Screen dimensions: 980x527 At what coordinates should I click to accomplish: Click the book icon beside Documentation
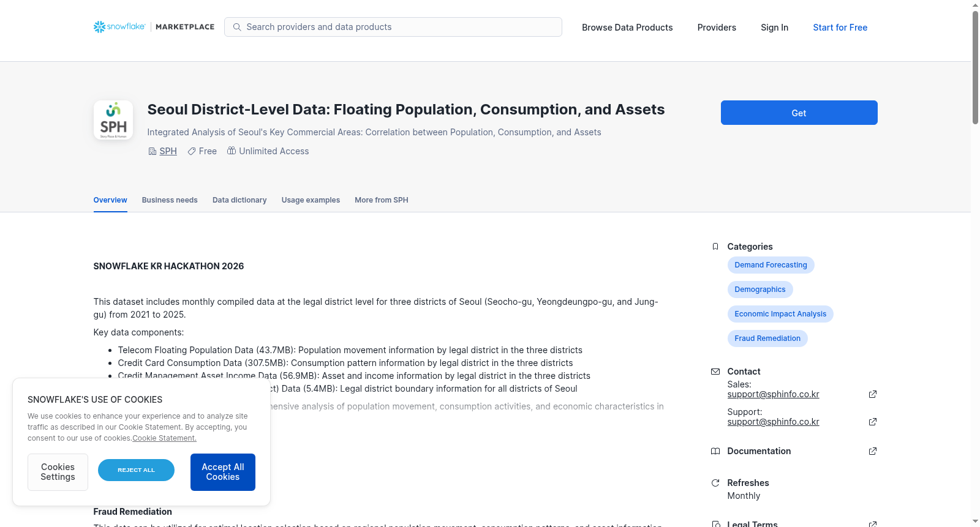(715, 451)
